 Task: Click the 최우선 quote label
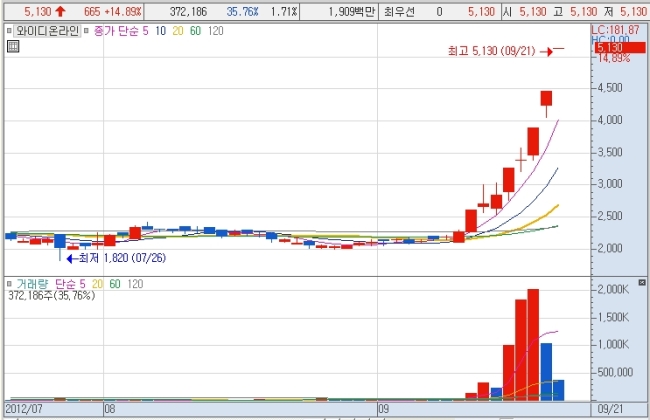tap(399, 12)
